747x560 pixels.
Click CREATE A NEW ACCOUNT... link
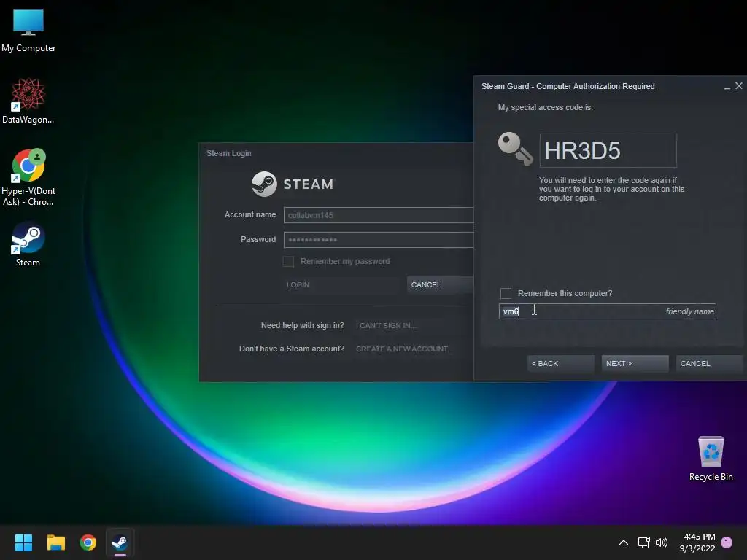[404, 349]
